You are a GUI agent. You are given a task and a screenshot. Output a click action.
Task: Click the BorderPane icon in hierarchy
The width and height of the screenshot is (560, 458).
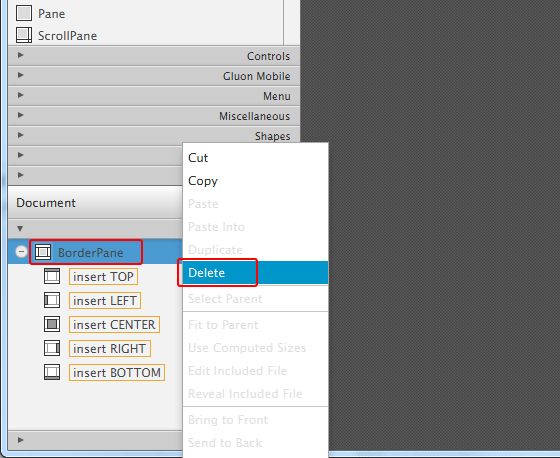point(43,252)
